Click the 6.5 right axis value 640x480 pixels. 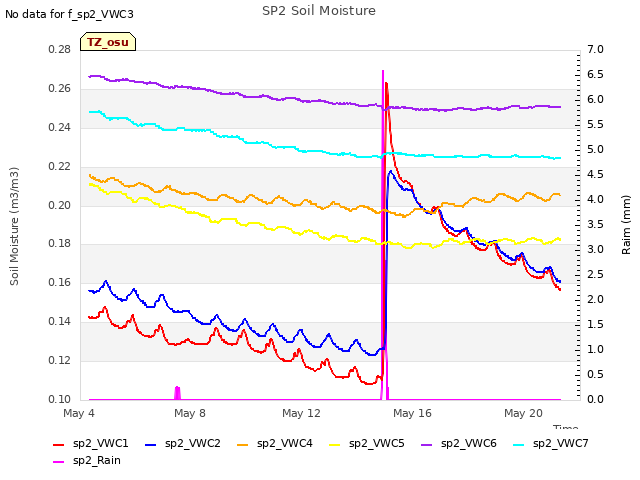(596, 75)
